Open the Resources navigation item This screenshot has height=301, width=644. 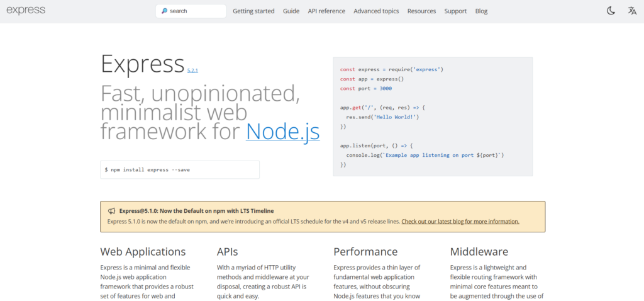click(x=421, y=11)
